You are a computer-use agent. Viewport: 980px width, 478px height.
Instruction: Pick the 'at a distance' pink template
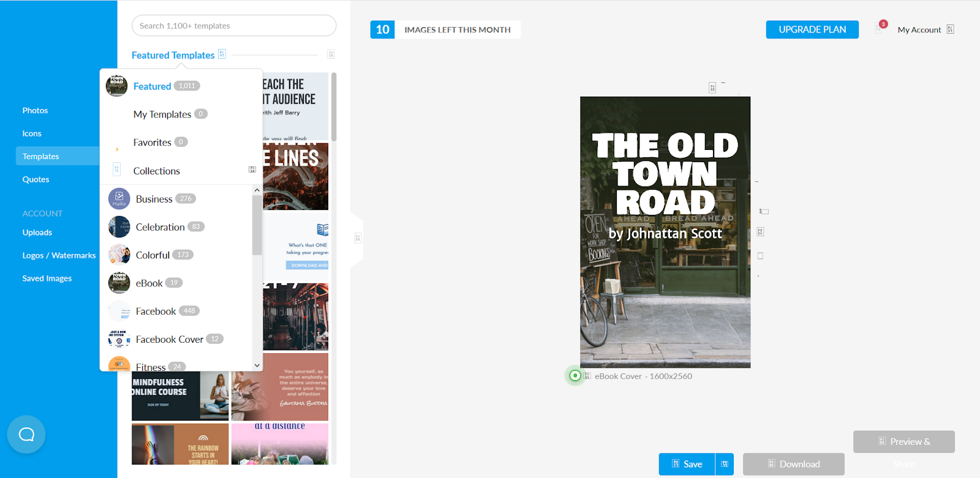click(280, 444)
